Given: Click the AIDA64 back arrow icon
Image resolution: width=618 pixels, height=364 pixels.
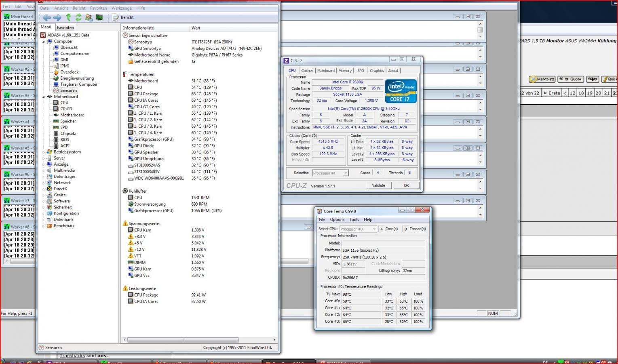Looking at the screenshot, I should pos(46,17).
